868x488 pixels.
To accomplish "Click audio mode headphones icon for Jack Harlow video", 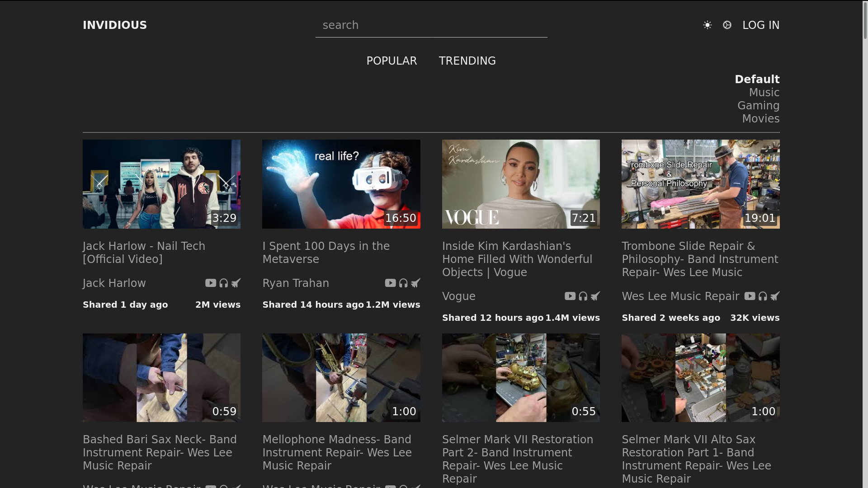I will 223,283.
